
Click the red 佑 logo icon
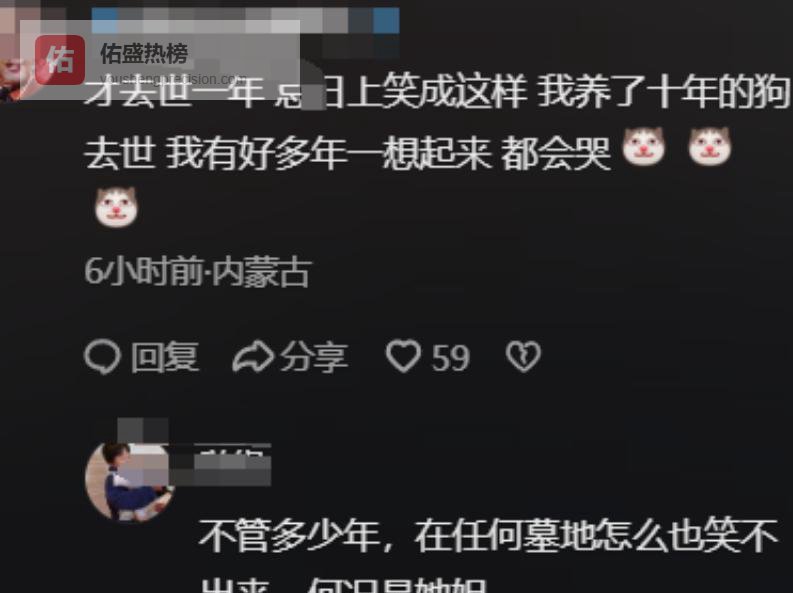60,60
